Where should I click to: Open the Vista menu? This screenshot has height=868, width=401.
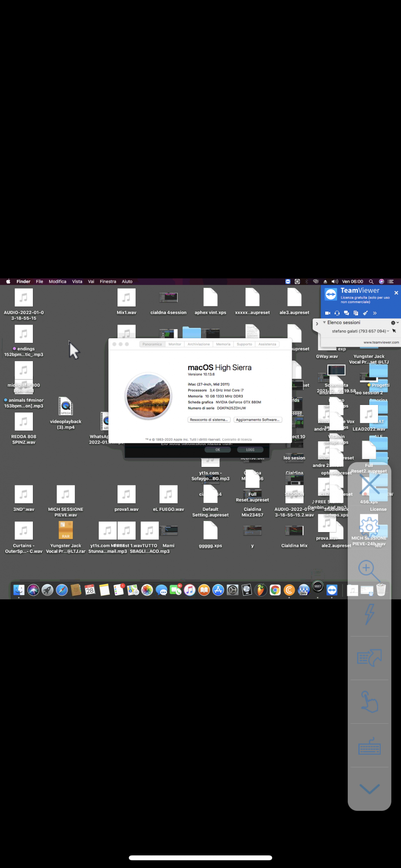pyautogui.click(x=77, y=282)
